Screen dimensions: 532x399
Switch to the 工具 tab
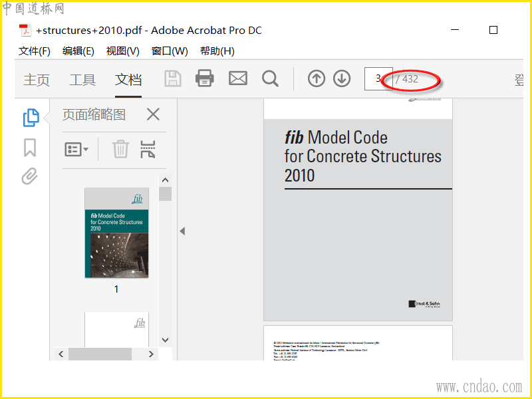[x=82, y=80]
